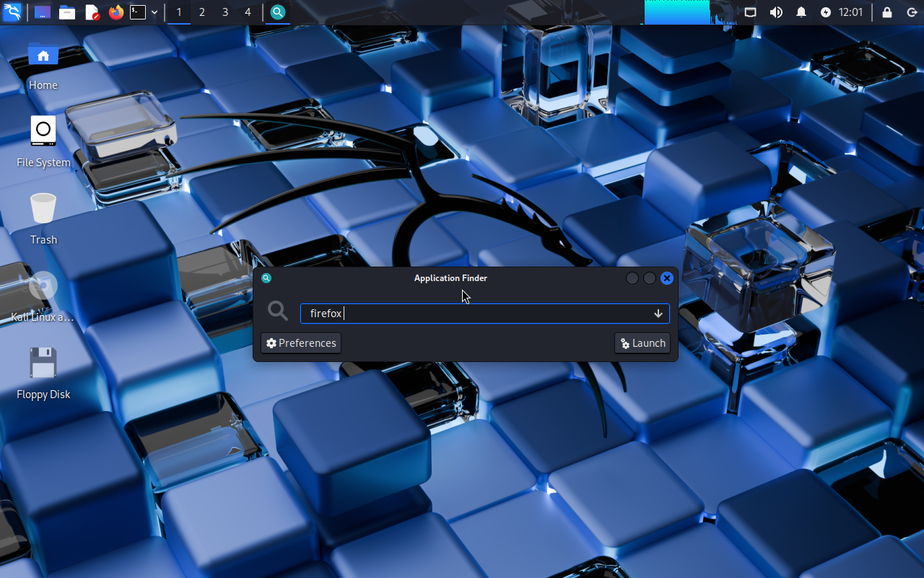Click the Show Desktop panel icon

(43, 12)
